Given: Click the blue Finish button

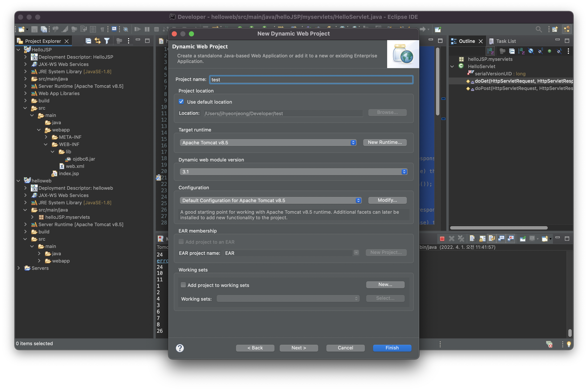Looking at the screenshot, I should (392, 348).
